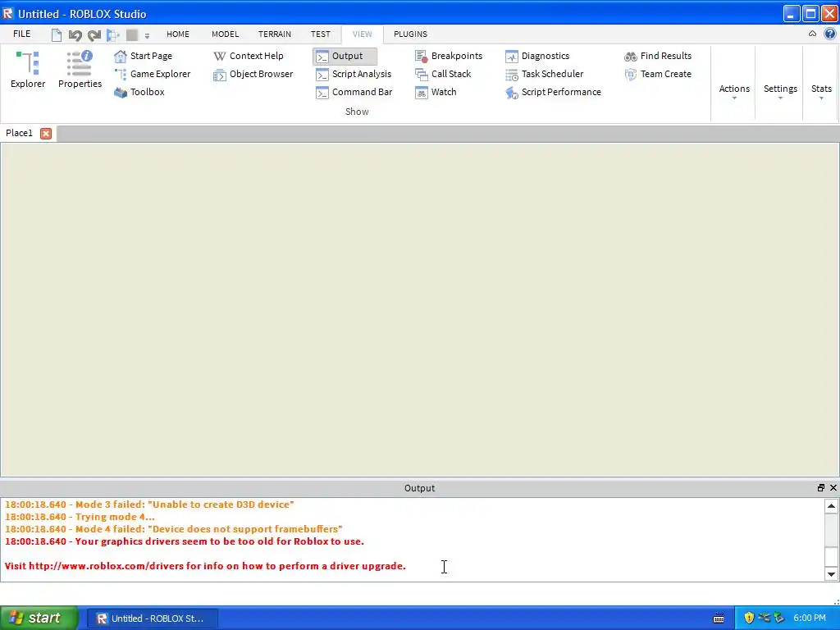
Task: Open the Object Browser
Action: pyautogui.click(x=253, y=74)
